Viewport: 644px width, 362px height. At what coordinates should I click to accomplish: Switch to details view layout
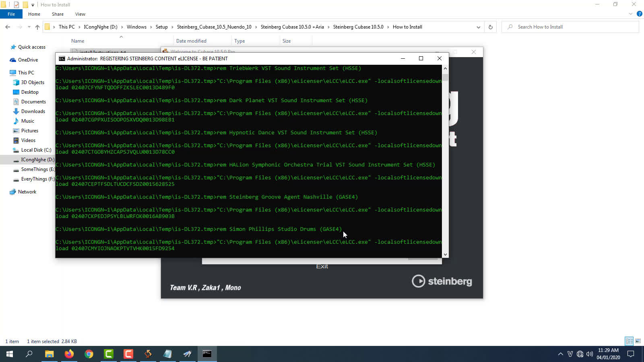629,341
